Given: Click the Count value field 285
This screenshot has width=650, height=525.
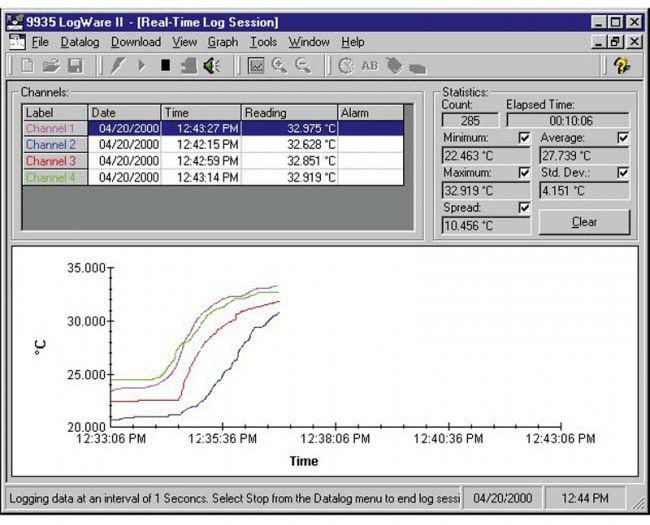Looking at the screenshot, I should 471,121.
